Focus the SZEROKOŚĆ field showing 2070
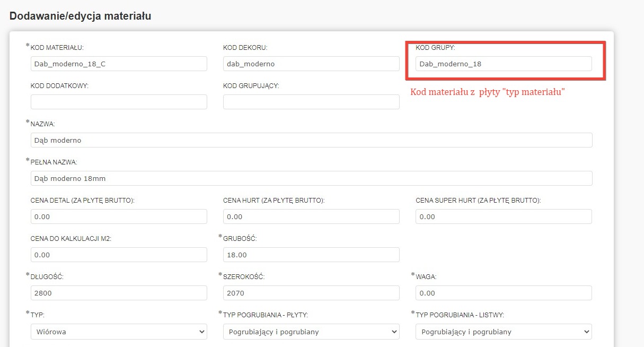644x347 pixels. 311,293
